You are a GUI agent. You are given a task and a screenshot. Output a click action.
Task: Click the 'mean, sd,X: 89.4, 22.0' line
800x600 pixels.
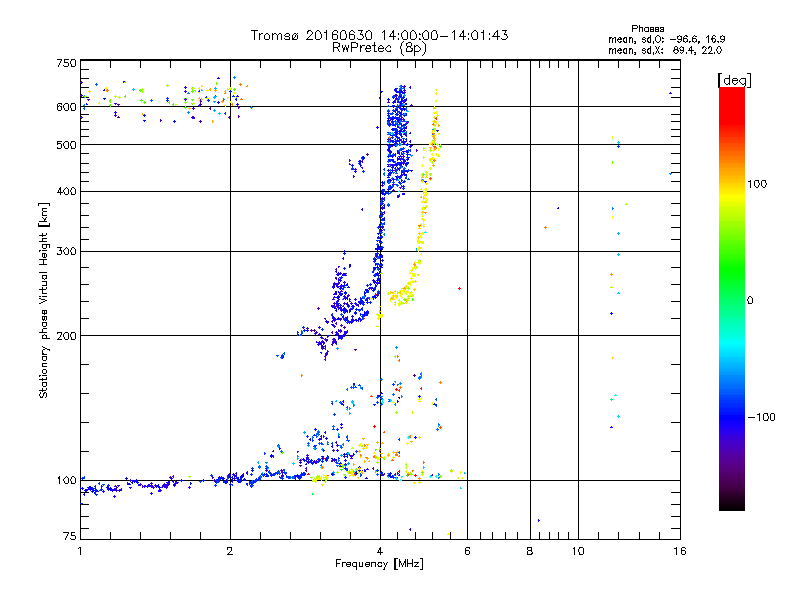pyautogui.click(x=665, y=50)
